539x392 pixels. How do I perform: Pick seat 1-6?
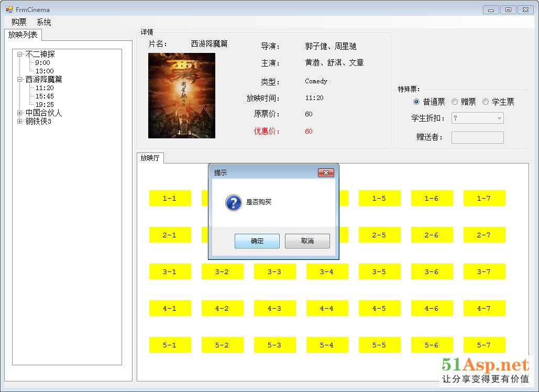pos(432,198)
